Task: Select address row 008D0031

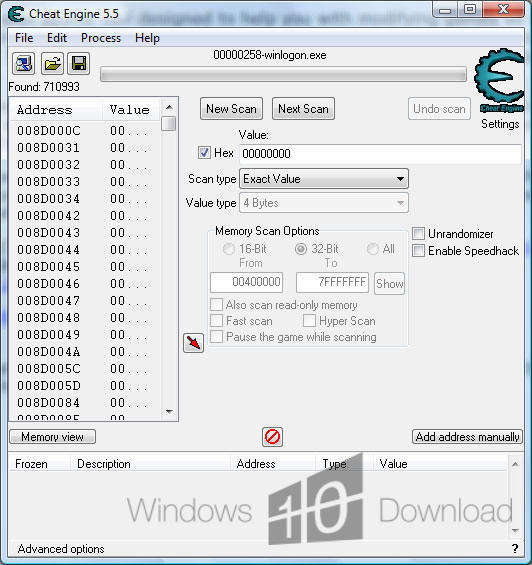Action: pyautogui.click(x=84, y=147)
